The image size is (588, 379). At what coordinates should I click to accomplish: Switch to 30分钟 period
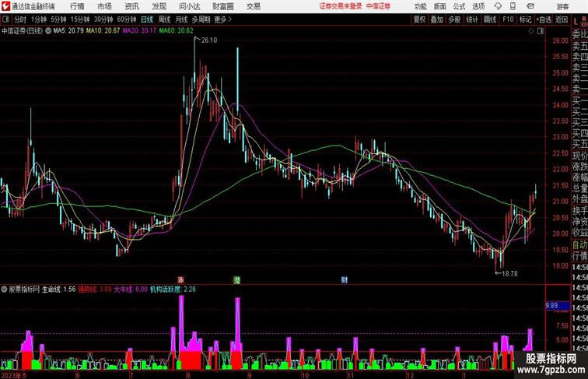tap(103, 19)
